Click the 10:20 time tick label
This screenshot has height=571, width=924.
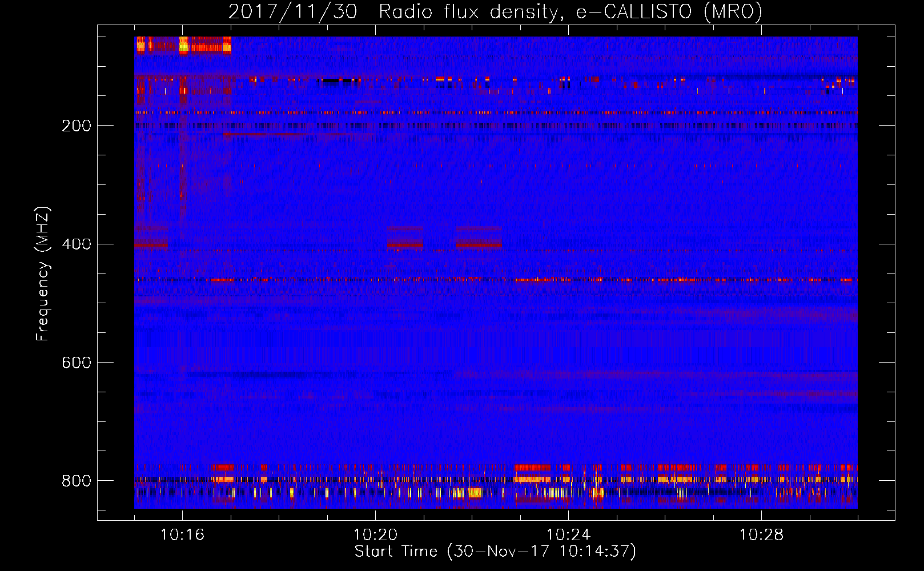(x=375, y=535)
